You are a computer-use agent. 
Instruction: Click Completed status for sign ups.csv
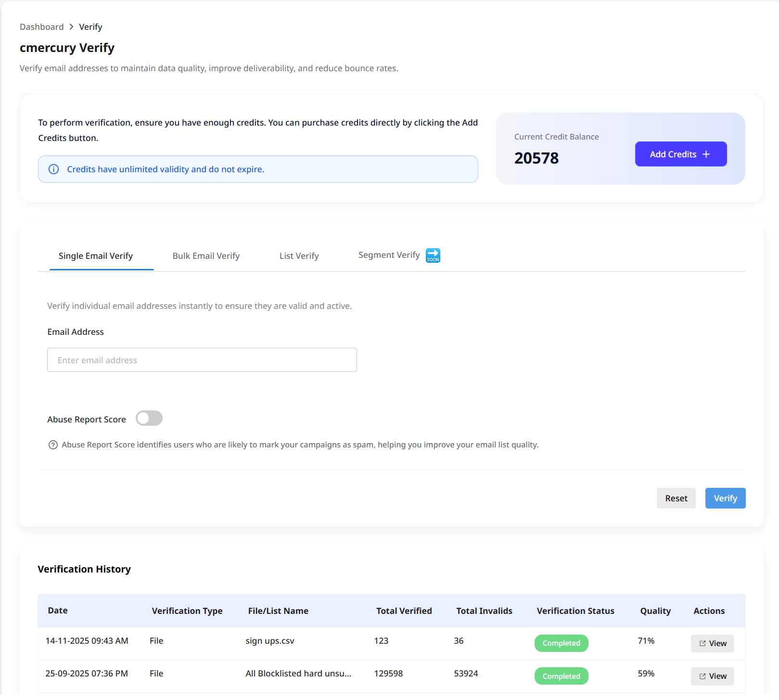pyautogui.click(x=561, y=643)
